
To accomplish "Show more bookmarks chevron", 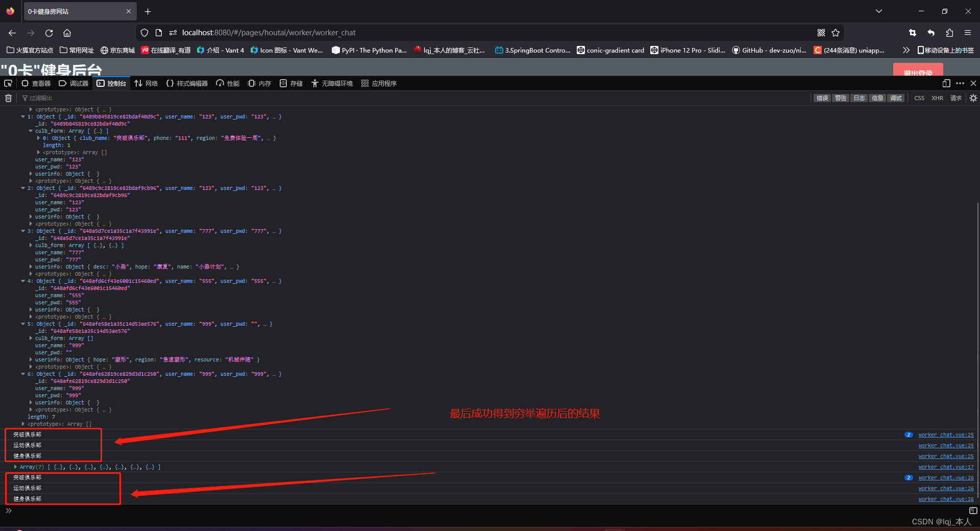I will tap(906, 50).
